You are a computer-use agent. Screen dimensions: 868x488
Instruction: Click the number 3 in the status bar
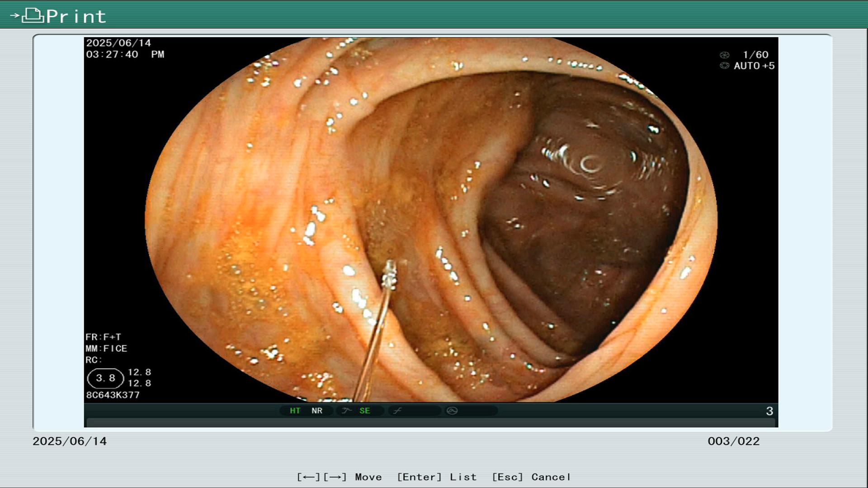click(x=769, y=411)
